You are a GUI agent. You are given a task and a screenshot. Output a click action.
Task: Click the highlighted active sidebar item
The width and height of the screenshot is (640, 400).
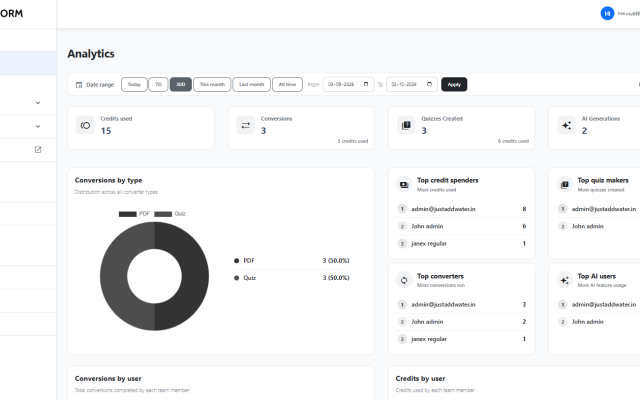(x=28, y=63)
